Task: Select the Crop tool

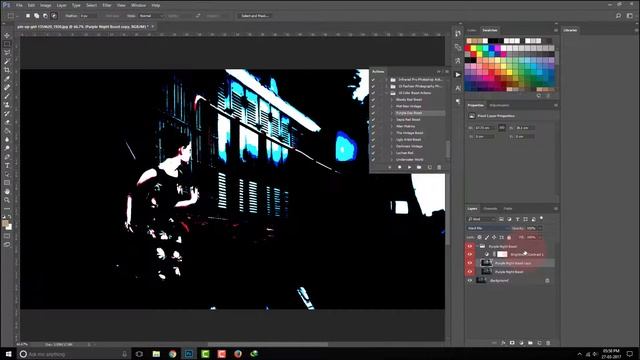Action: tap(7, 70)
